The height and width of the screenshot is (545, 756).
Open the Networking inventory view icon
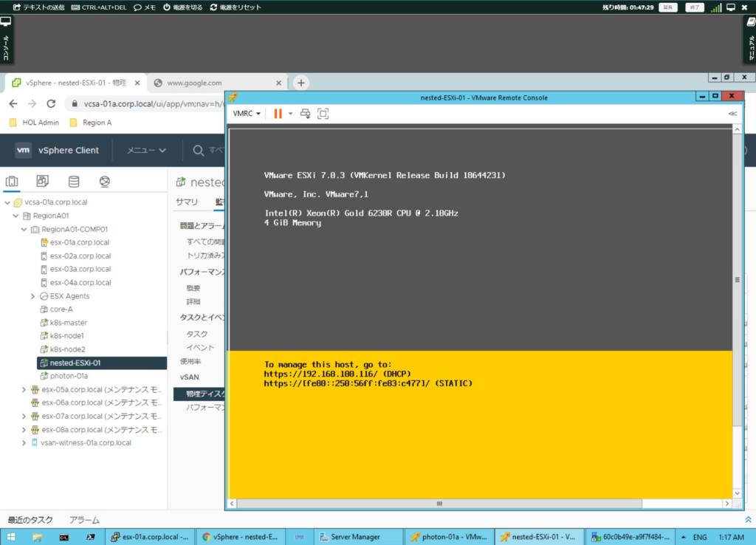click(x=103, y=180)
